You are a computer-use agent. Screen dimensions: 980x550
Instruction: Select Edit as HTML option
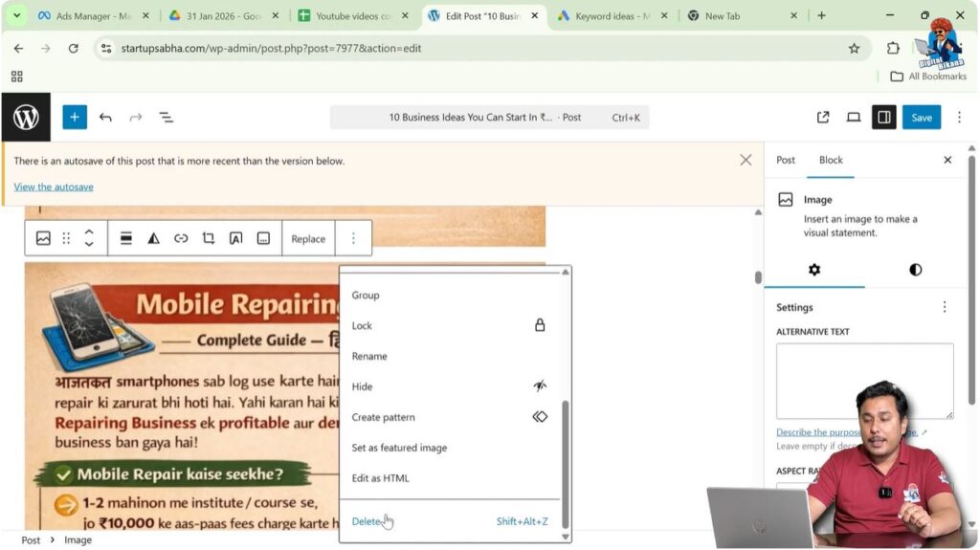tap(450, 478)
